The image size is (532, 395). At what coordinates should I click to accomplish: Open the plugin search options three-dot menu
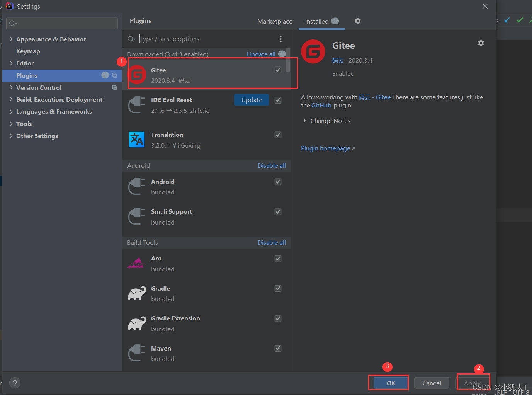coord(281,39)
